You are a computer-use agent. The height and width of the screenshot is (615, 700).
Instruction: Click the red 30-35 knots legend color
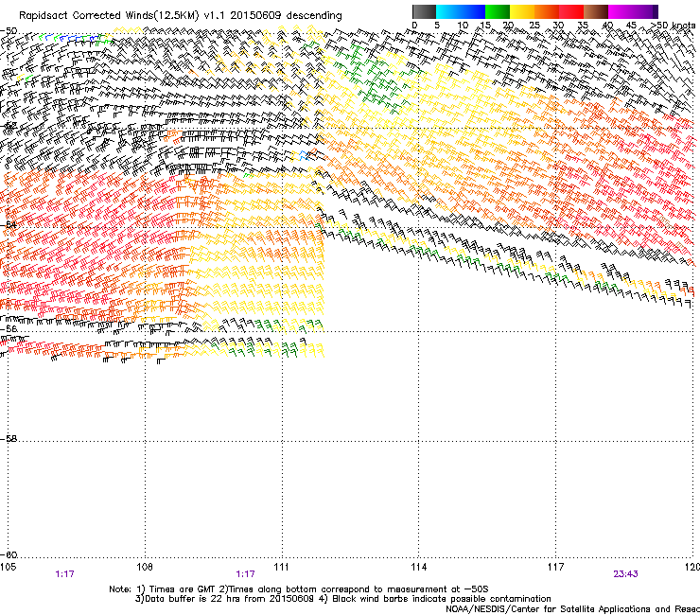click(571, 11)
